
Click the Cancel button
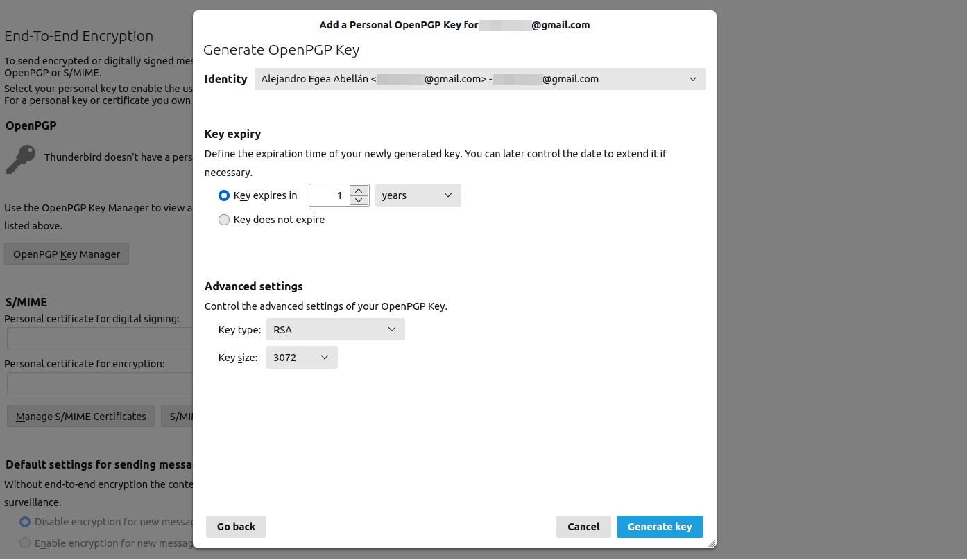tap(583, 527)
